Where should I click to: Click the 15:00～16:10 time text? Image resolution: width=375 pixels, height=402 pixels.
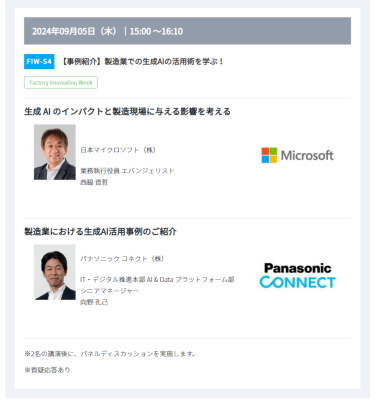(x=156, y=31)
